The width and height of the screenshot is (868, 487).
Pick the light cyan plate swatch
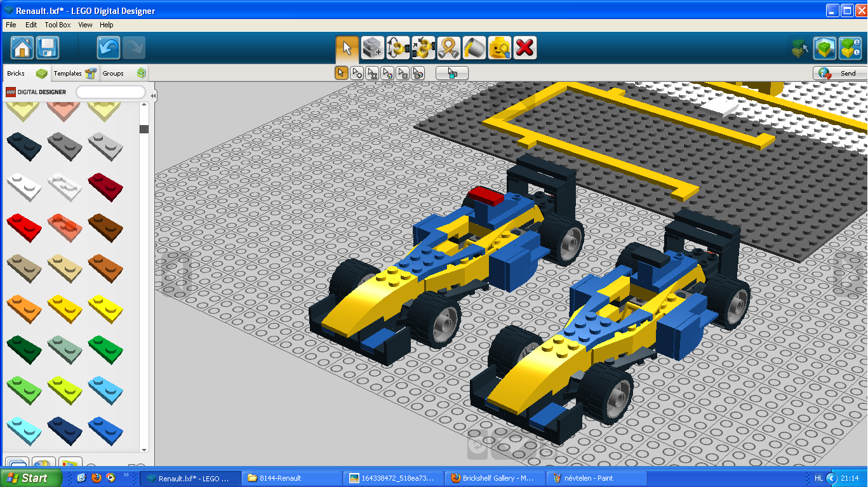pos(24,430)
